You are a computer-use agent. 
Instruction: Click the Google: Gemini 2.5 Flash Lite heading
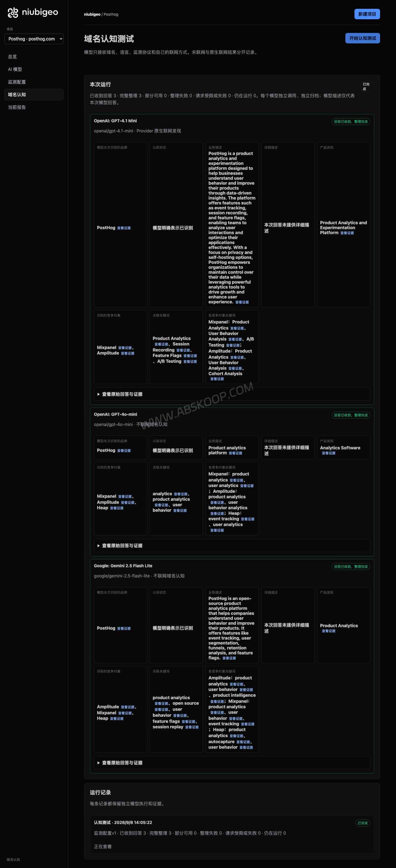123,566
